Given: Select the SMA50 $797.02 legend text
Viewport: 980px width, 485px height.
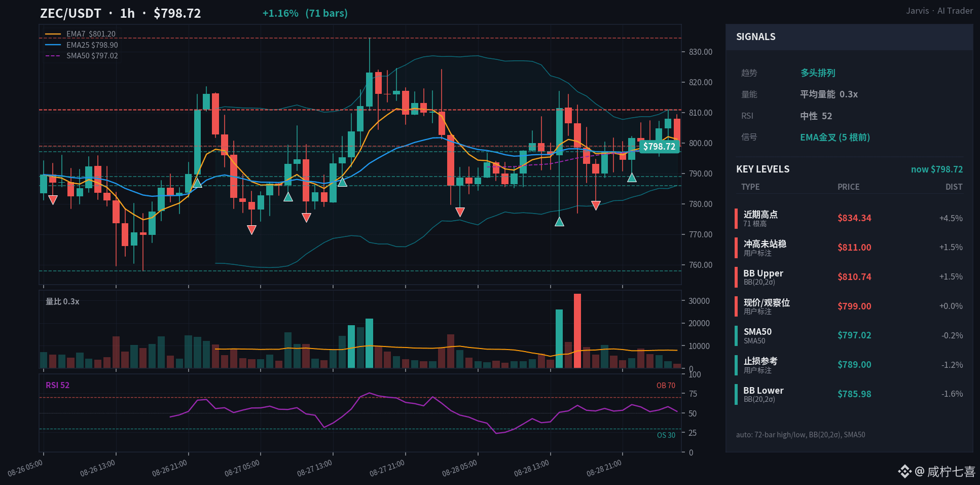Looking at the screenshot, I should 92,56.
